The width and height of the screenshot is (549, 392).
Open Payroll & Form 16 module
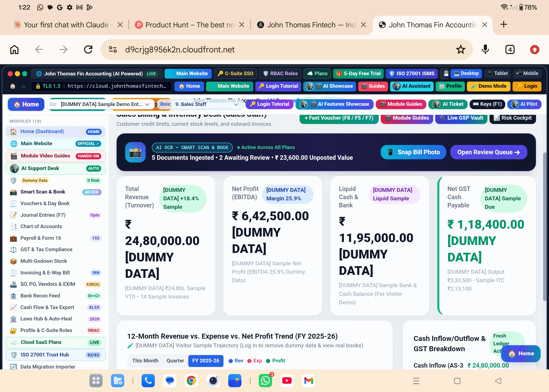pyautogui.click(x=56, y=238)
